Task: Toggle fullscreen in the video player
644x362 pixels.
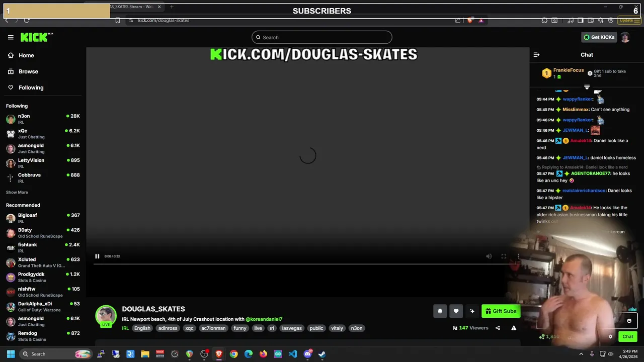Action: tap(504, 256)
